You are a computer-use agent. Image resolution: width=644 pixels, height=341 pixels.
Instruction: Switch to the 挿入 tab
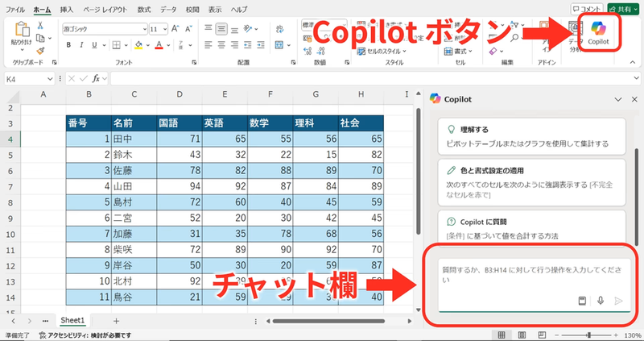[67, 9]
